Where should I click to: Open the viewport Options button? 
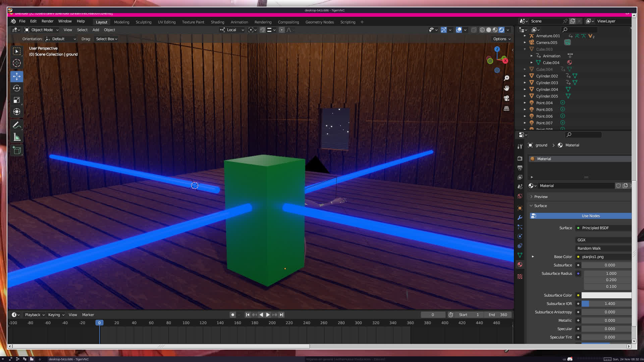pos(502,39)
